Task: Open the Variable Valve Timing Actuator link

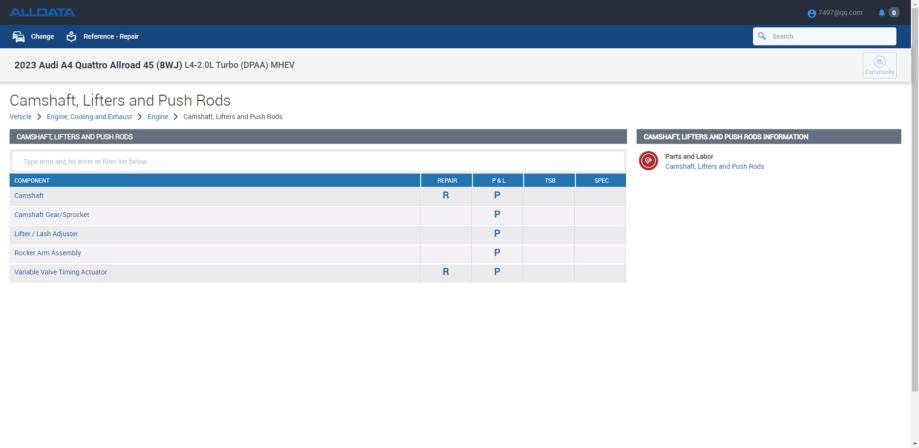Action: point(60,272)
